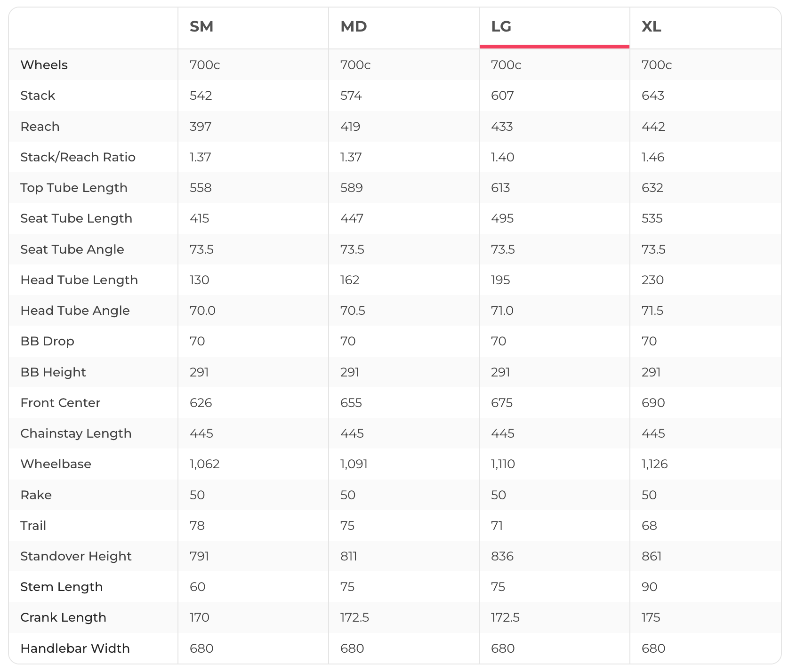Click LG Stack value 607
Viewport: 789px width, 672px height.
click(502, 96)
